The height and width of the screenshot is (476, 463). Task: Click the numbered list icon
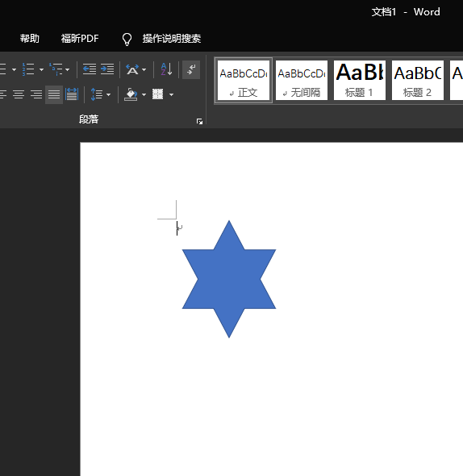[28, 69]
